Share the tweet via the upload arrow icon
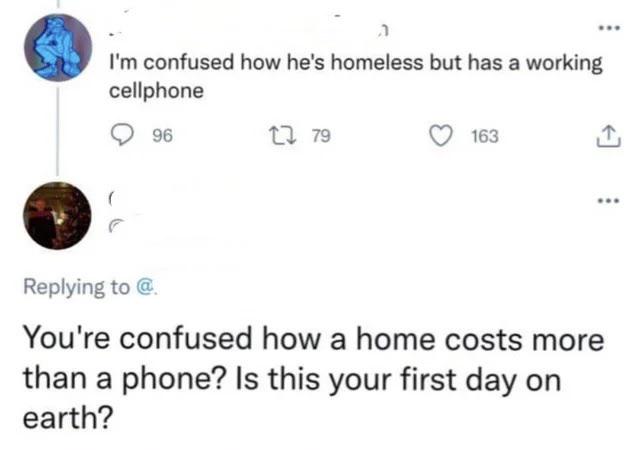The height and width of the screenshot is (456, 640). pos(608,136)
